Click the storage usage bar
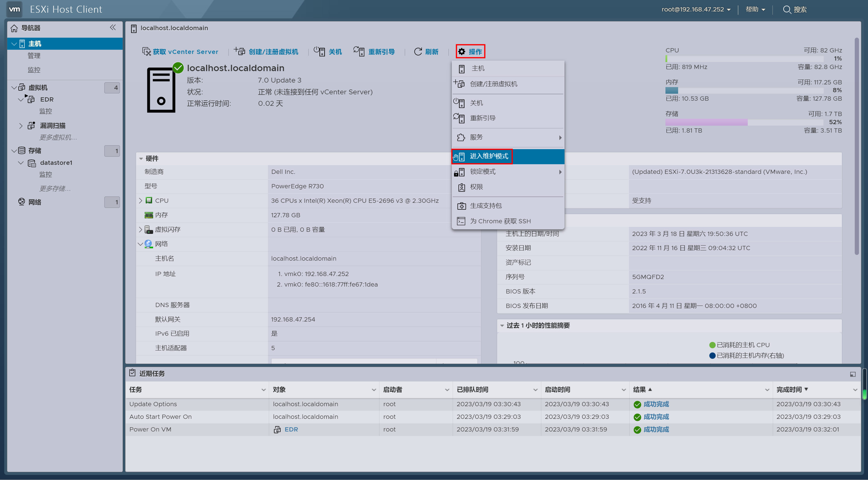 point(744,122)
